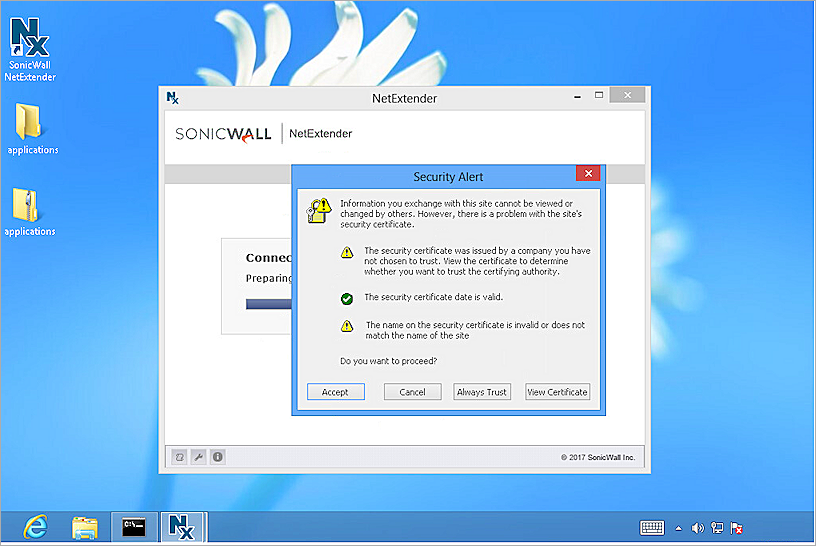Switch to Command Prompt in taskbar
The height and width of the screenshot is (546, 816).
tap(134, 527)
